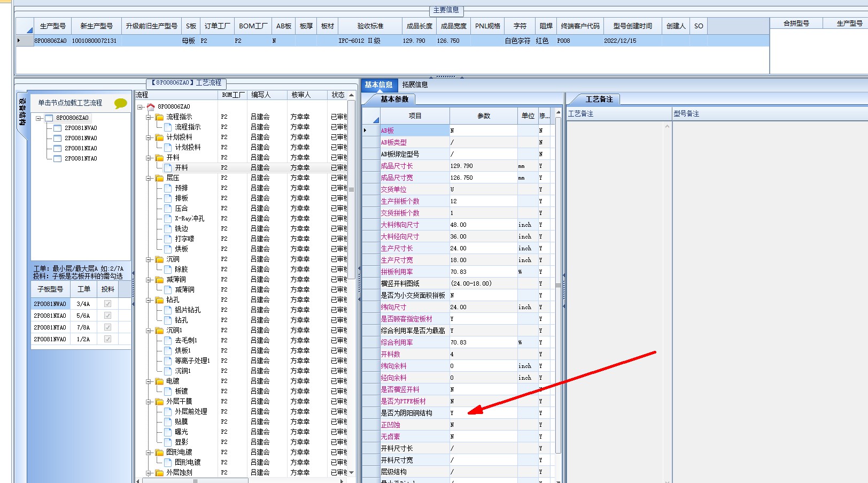Click the document icon of 打字唛
Screen dimensions: 868x483
pos(168,239)
